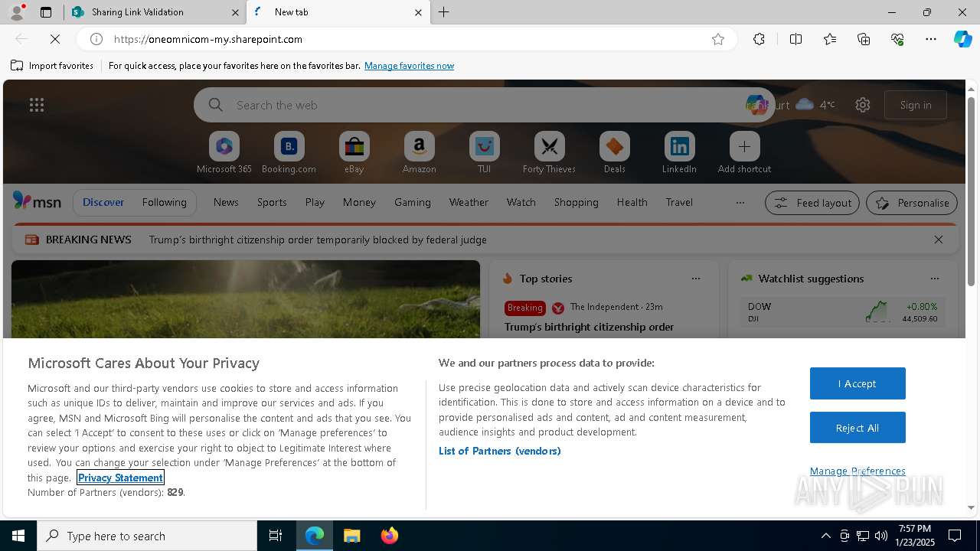Open the Money category
980x551 pixels.
359,202
